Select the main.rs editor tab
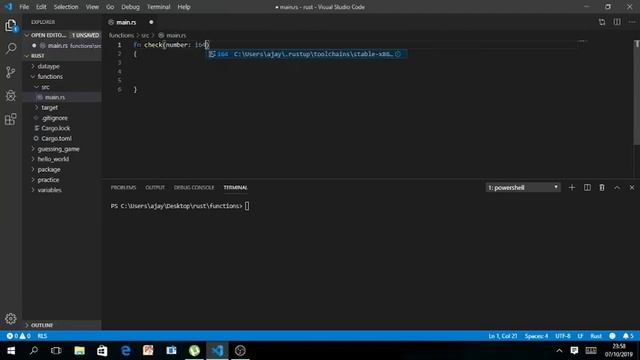Viewport: 640px width, 360px height. click(x=131, y=22)
